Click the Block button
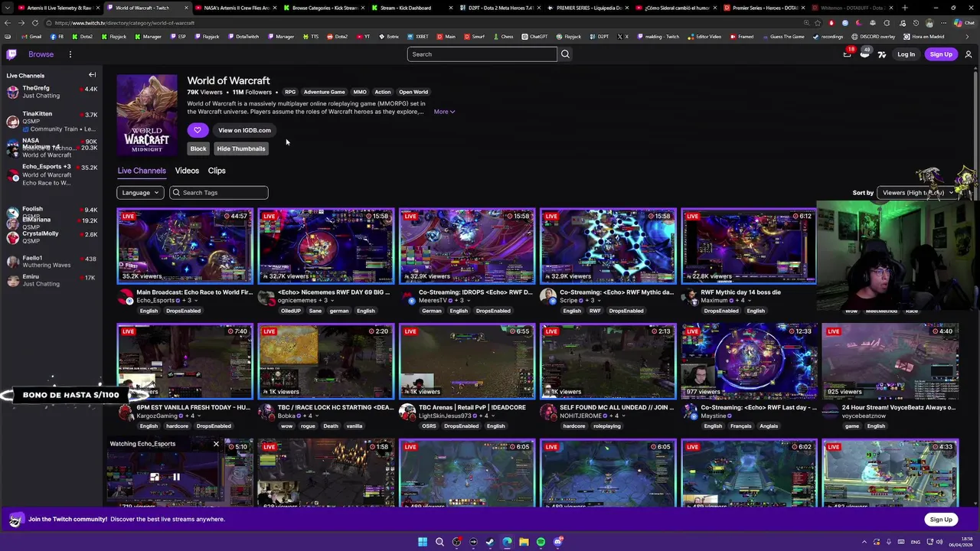Screen dimensions: 980x551 pyautogui.click(x=198, y=148)
